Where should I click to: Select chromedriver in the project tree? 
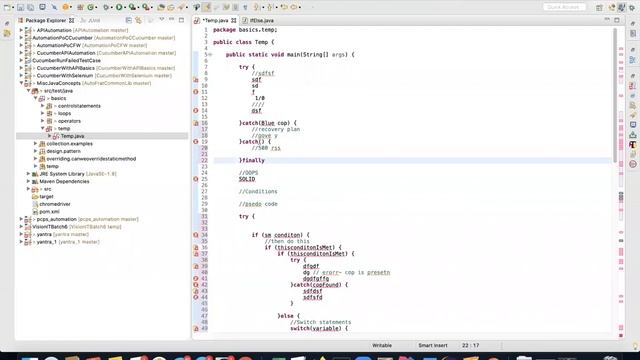[55, 204]
